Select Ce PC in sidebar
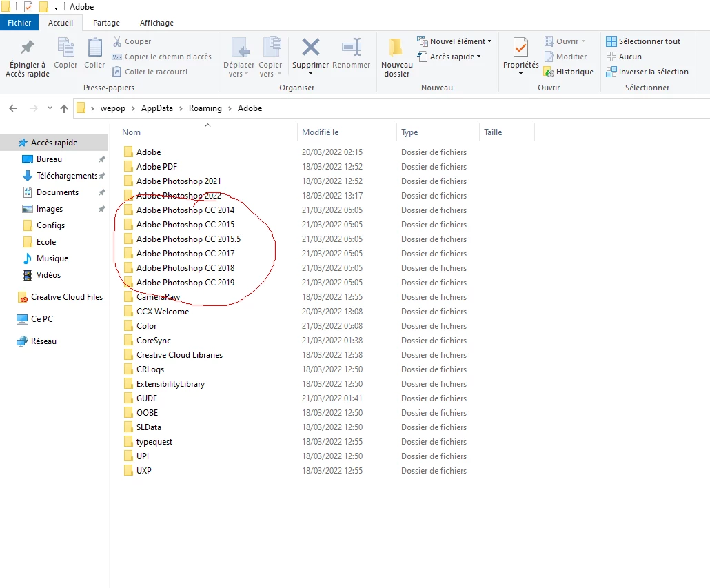 tap(41, 318)
